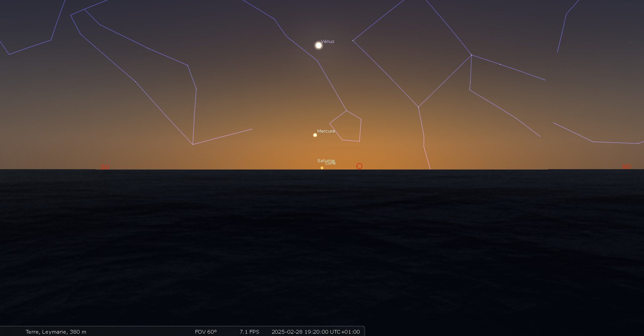Click the 7.1 FPS readout
644x336 pixels.
[249, 332]
